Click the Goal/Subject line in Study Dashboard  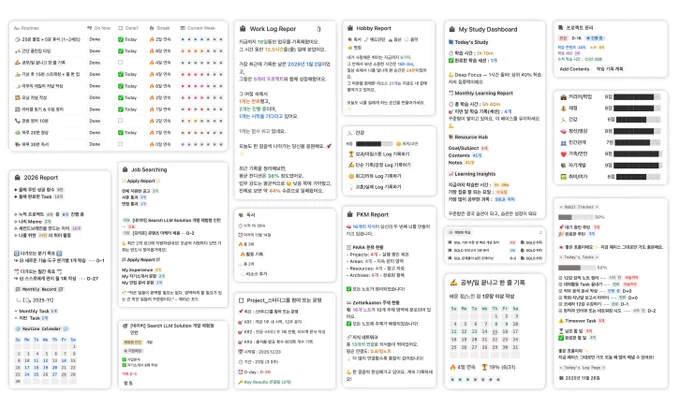[468, 148]
